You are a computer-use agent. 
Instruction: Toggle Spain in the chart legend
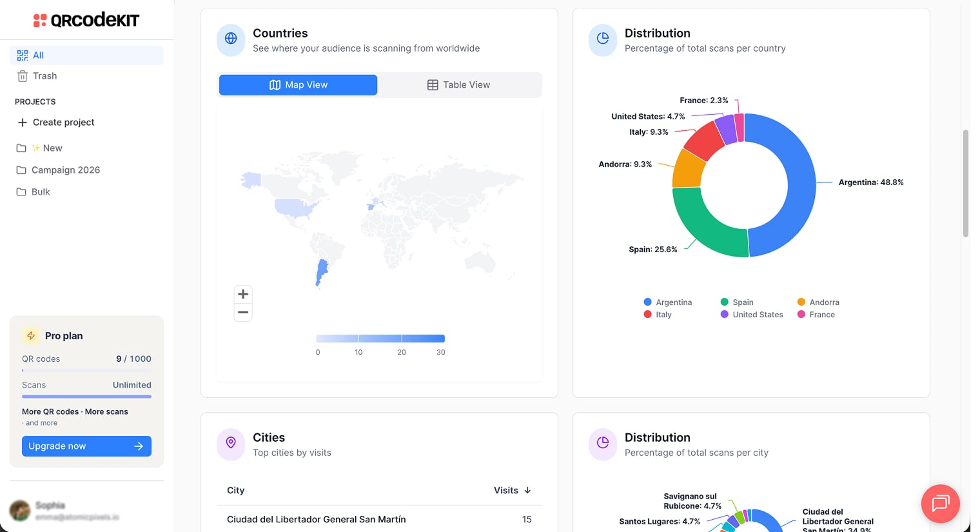point(737,302)
